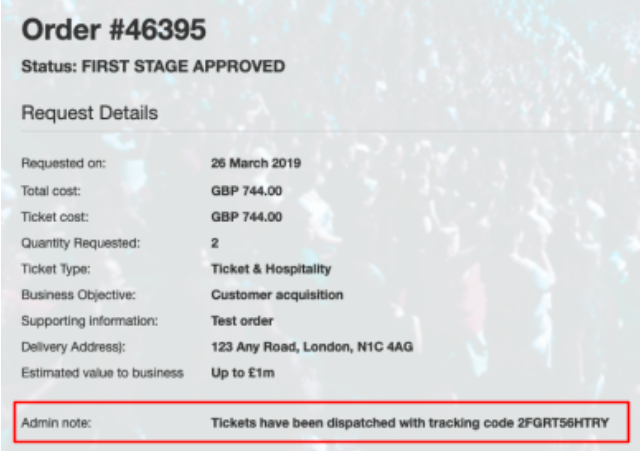Select the Total cost GBP 744.00 value
Viewport: 640px width, 451px height.
[247, 191]
